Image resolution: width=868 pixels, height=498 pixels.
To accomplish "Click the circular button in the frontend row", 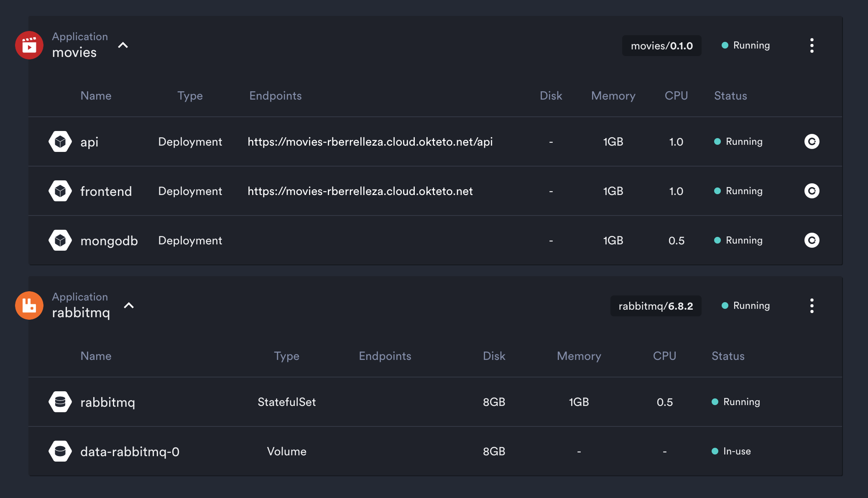I will point(812,191).
